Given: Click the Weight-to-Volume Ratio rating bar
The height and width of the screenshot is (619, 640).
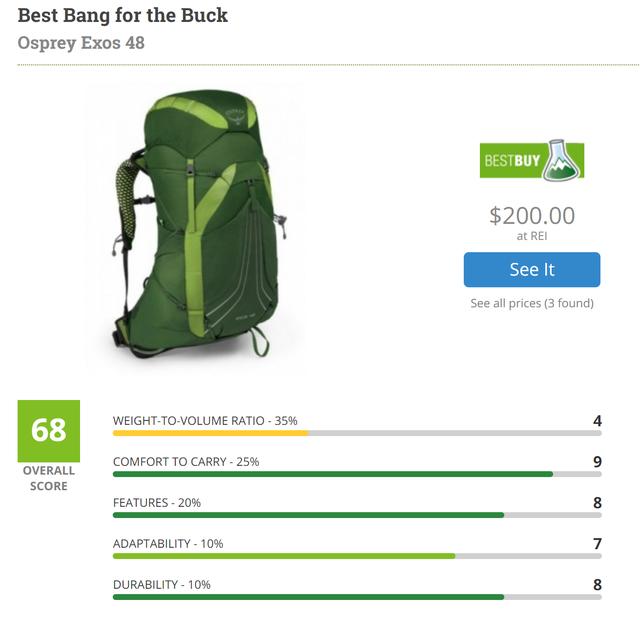Looking at the screenshot, I should [x=357, y=433].
